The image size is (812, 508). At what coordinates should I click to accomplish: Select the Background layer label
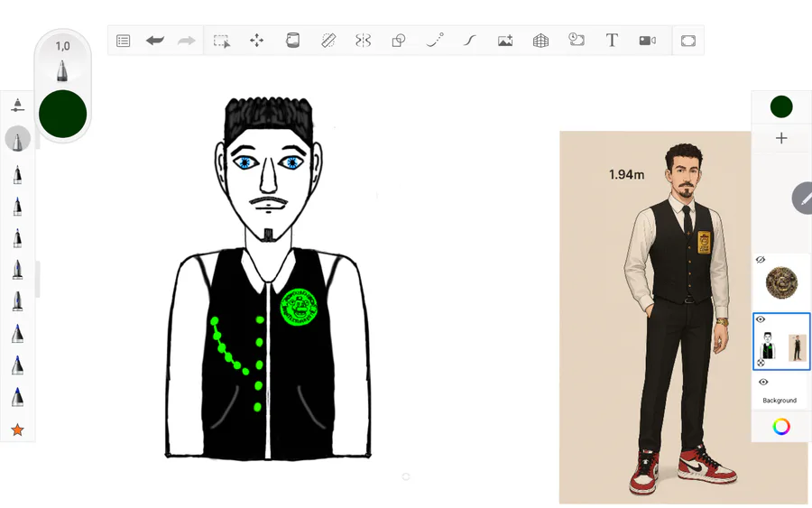(780, 401)
